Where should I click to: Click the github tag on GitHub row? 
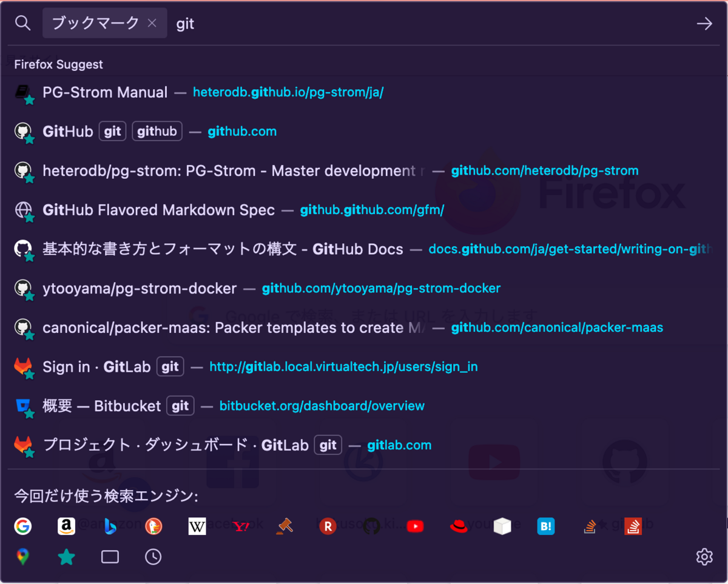(x=157, y=132)
